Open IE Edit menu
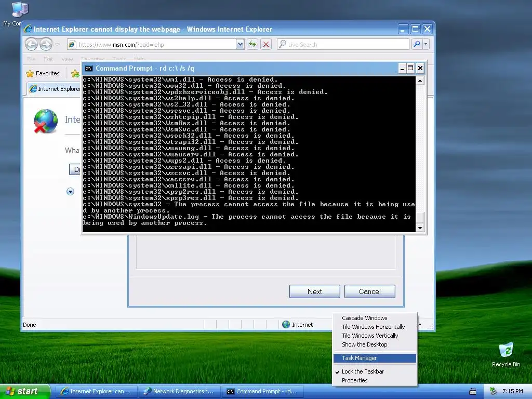Screen dimensions: 532x399 [48, 59]
